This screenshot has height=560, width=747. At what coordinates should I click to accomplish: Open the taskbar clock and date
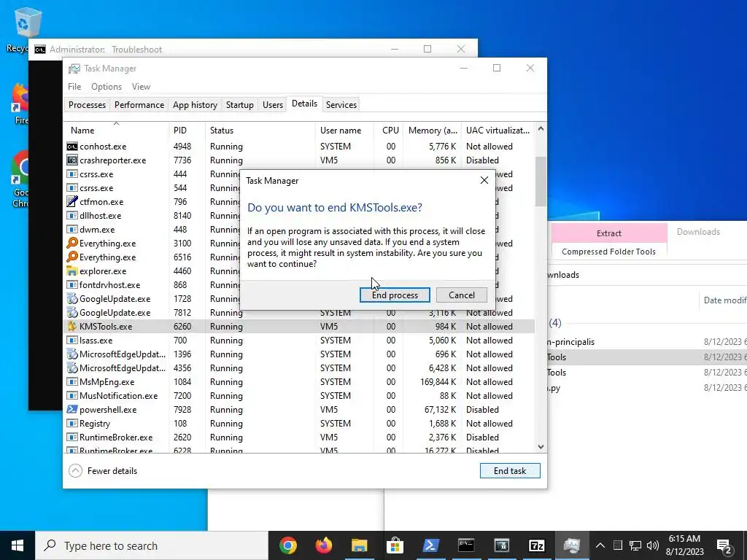684,545
